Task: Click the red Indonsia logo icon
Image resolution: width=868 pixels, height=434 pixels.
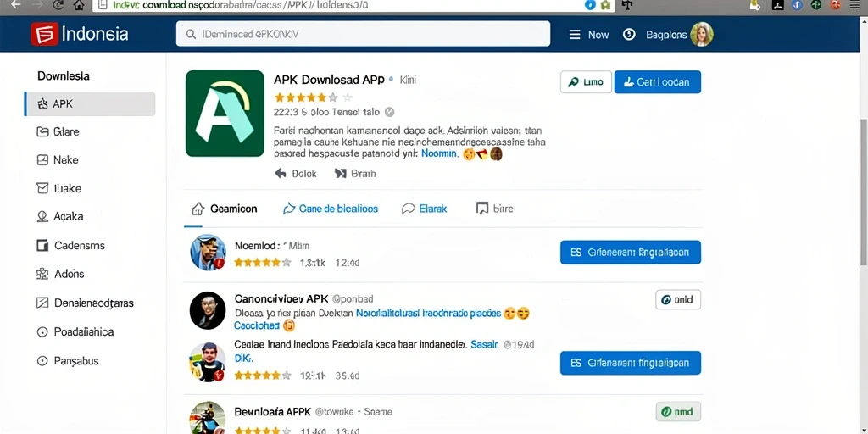Action: [x=44, y=34]
